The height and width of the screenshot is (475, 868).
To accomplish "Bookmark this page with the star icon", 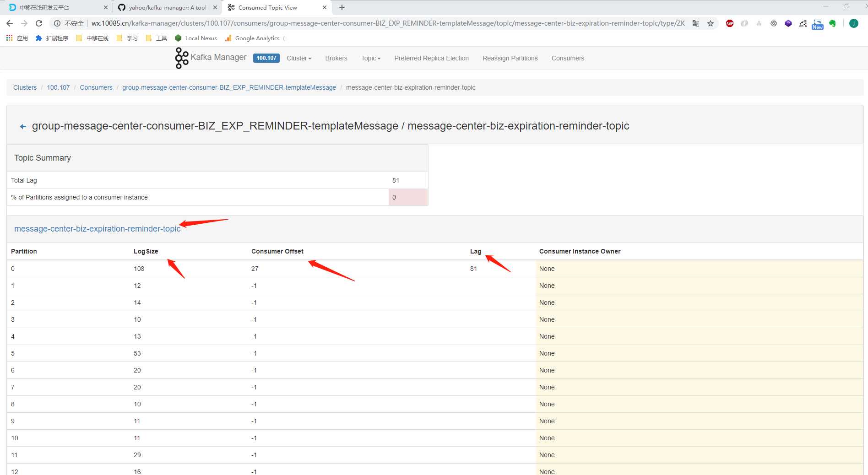I will click(x=711, y=23).
